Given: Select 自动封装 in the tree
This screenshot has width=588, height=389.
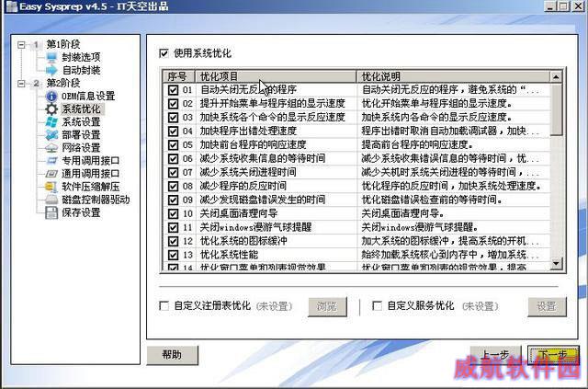Looking at the screenshot, I should point(81,70).
